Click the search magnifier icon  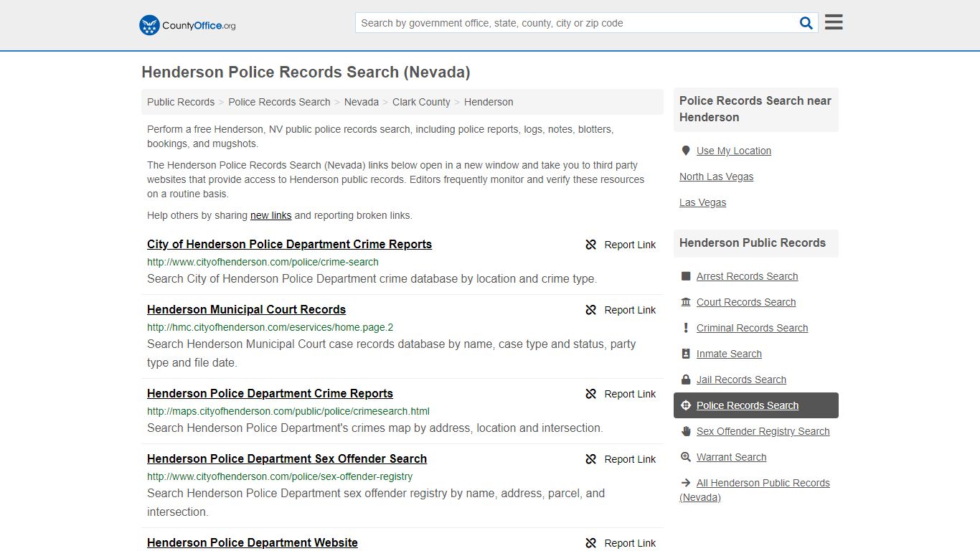coord(806,23)
